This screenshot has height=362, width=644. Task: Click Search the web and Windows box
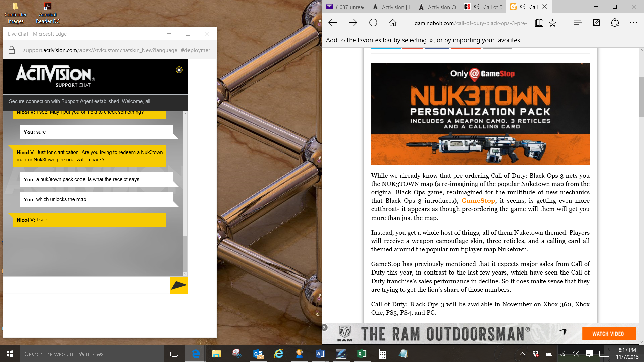click(x=92, y=354)
